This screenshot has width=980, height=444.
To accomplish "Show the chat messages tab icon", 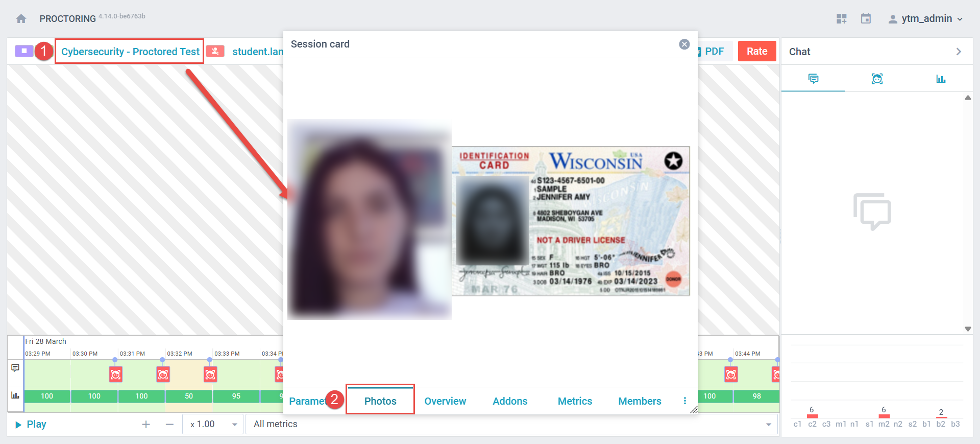I will 813,79.
